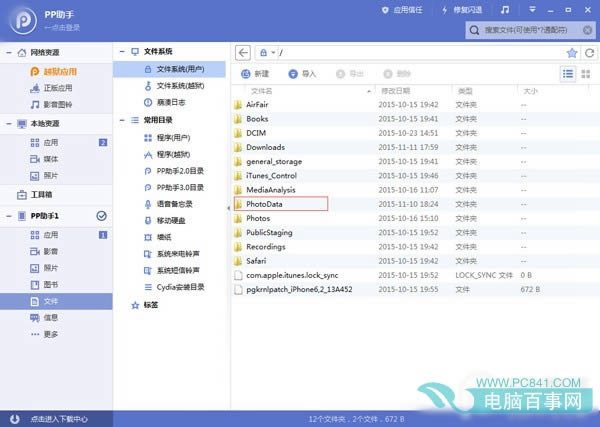Select 越狱应用 in the sidebar

56,72
